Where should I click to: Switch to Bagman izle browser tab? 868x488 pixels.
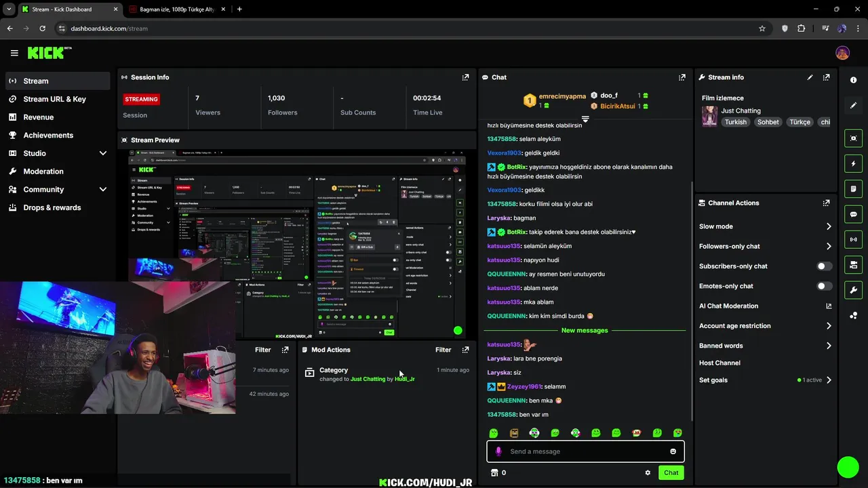[176, 9]
